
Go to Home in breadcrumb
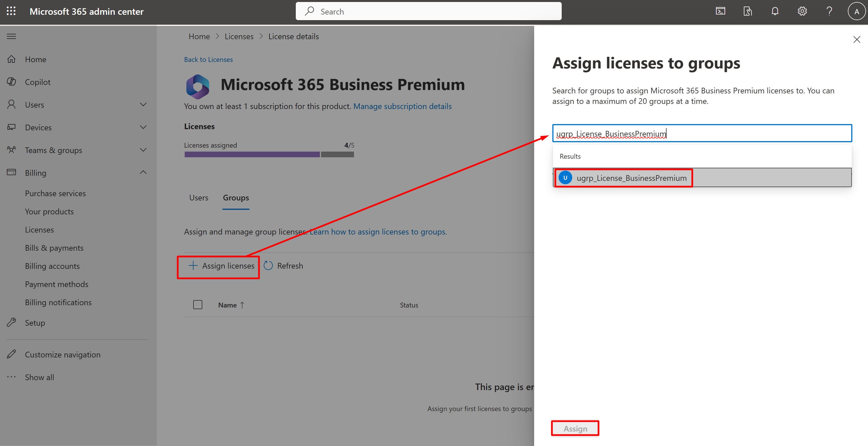199,36
